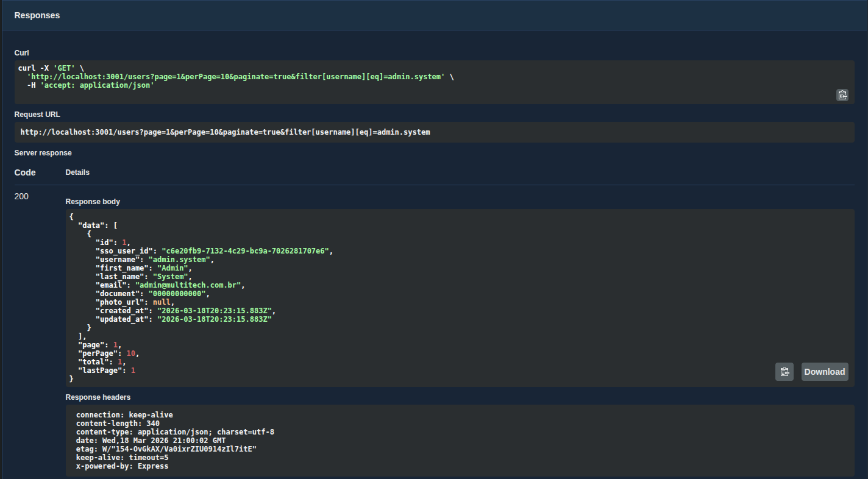Click the "created_at" timestamp line
Image resolution: width=868 pixels, height=479 pixels.
pos(185,311)
